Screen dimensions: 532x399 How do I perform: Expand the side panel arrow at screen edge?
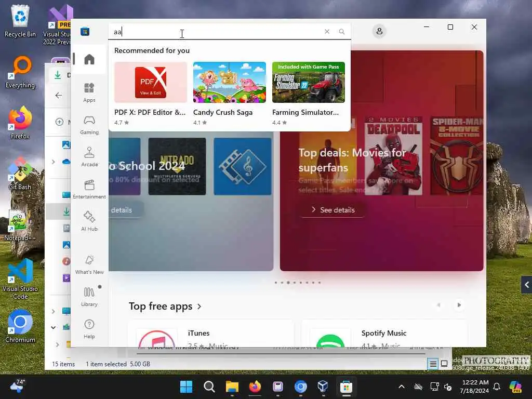(527, 285)
